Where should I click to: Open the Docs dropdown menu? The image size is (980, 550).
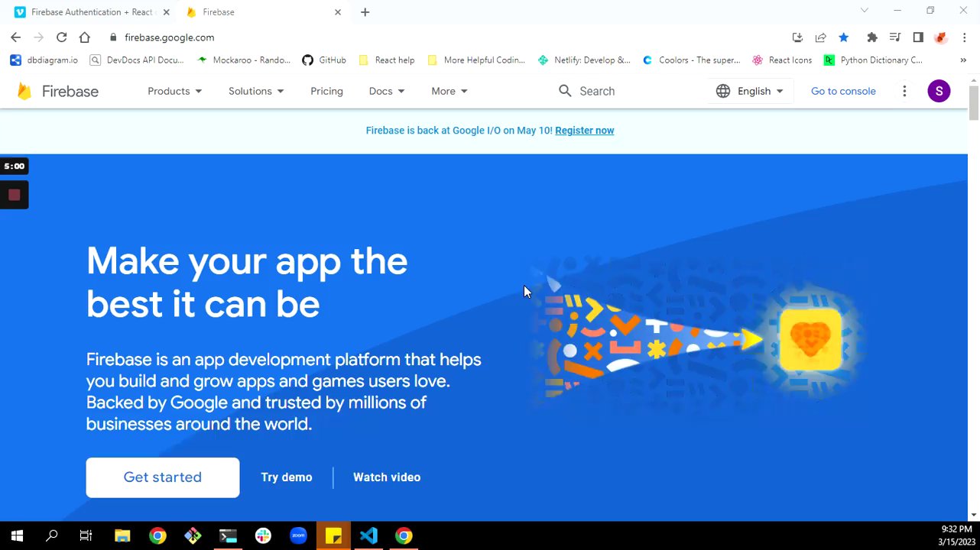coord(387,91)
